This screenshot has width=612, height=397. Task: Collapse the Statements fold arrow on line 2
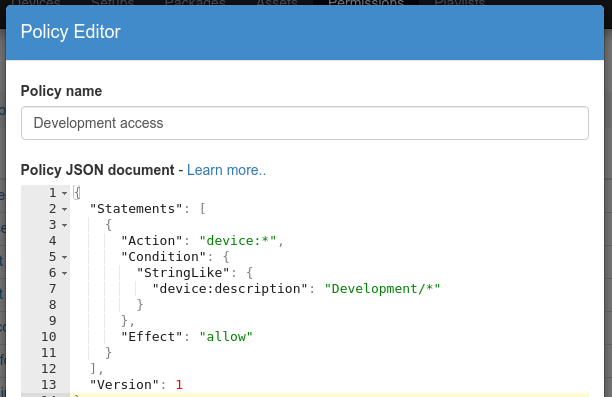click(64, 209)
